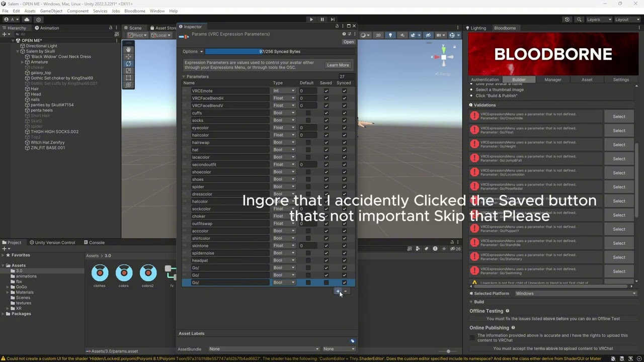Enable Saved checkbox for selected Go/ row

326,283
